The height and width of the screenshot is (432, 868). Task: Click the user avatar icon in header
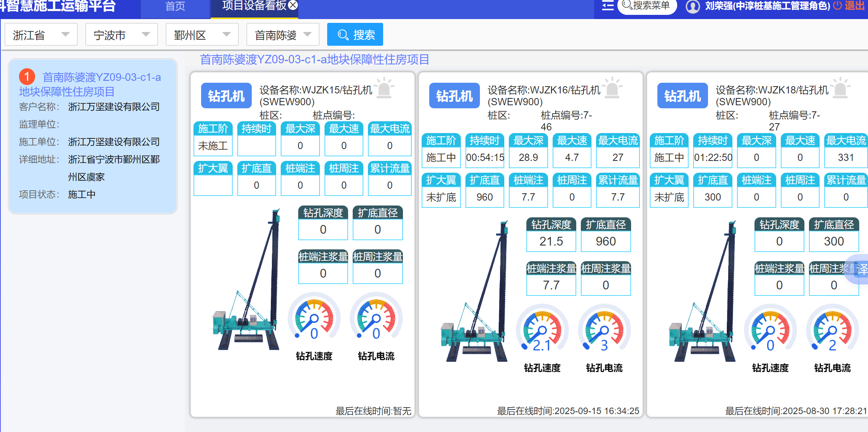click(x=693, y=6)
